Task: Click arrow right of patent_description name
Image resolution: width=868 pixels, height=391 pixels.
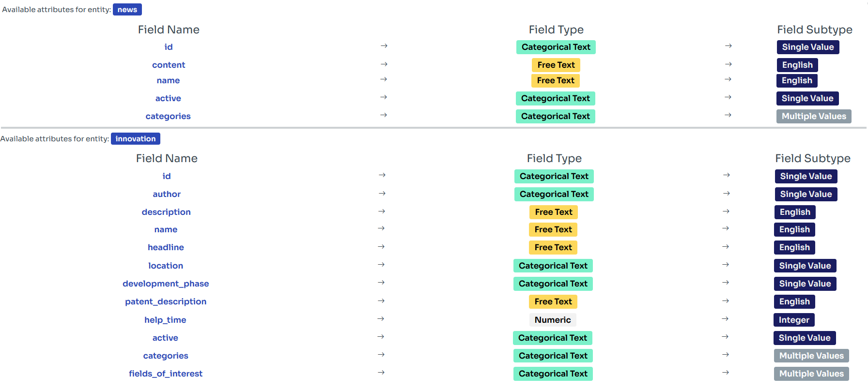Action: 381,301
